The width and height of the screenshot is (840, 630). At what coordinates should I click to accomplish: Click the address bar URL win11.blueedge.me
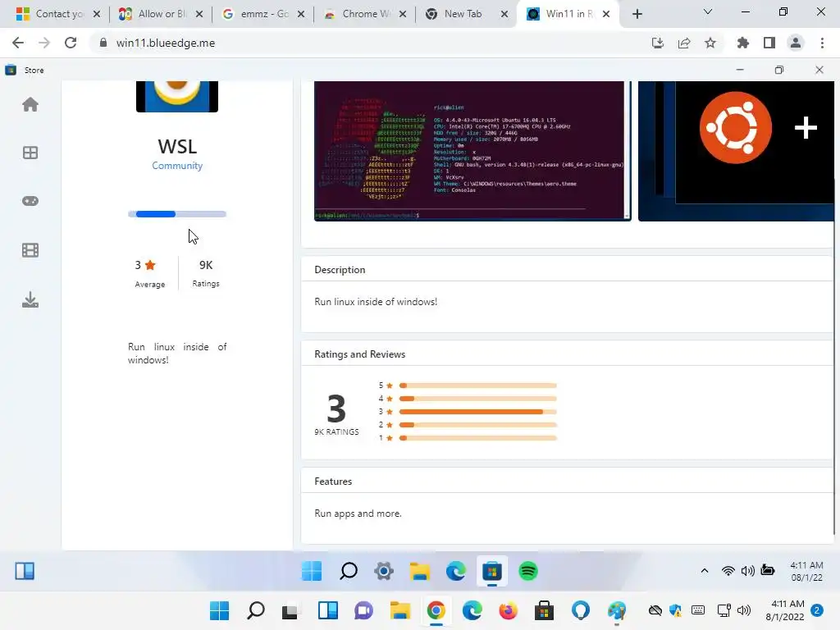coord(166,43)
